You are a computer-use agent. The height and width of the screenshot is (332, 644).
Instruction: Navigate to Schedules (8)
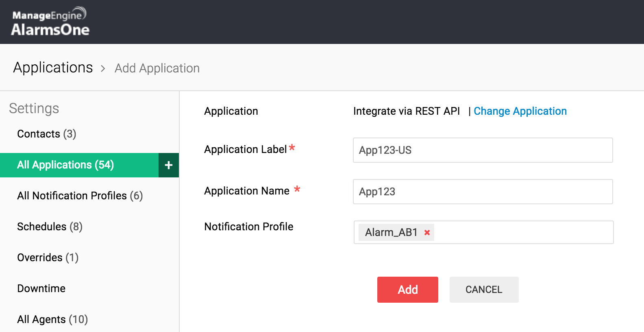point(50,227)
